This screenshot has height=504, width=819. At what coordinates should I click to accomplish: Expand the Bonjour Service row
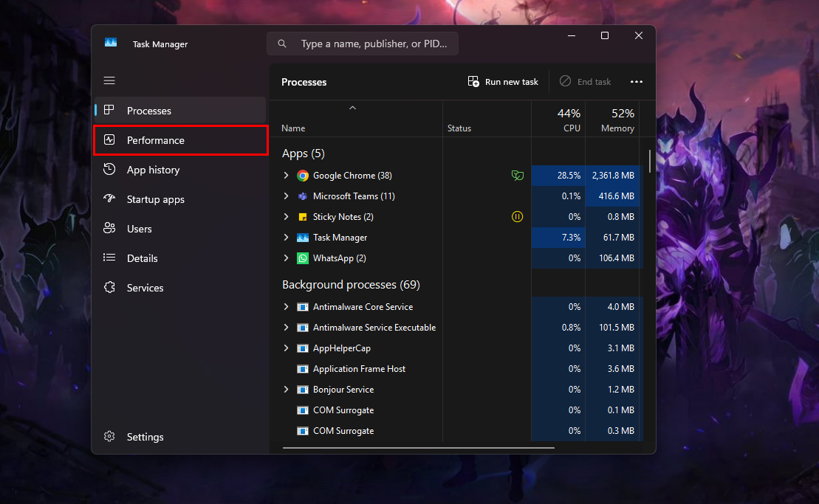(x=286, y=389)
